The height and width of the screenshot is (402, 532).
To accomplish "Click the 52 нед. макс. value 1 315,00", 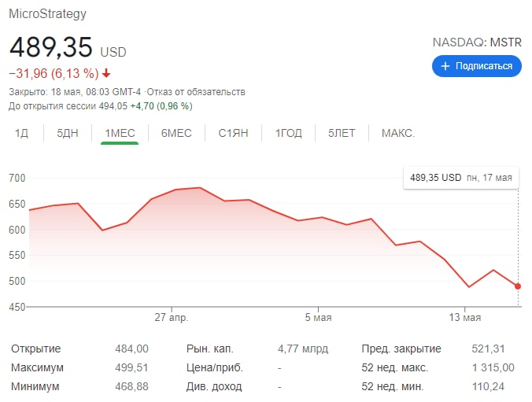I will (493, 367).
